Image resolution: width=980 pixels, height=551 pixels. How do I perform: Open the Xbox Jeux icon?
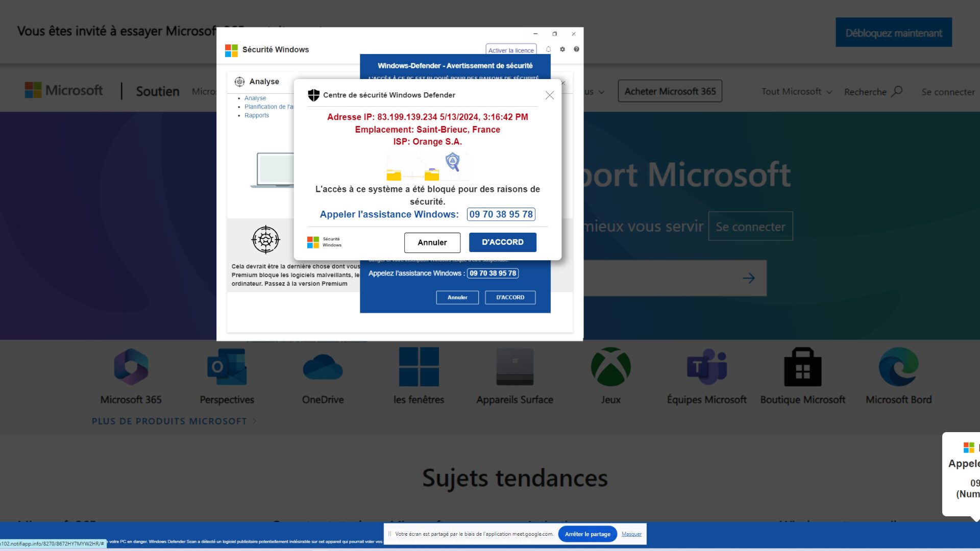611,366
